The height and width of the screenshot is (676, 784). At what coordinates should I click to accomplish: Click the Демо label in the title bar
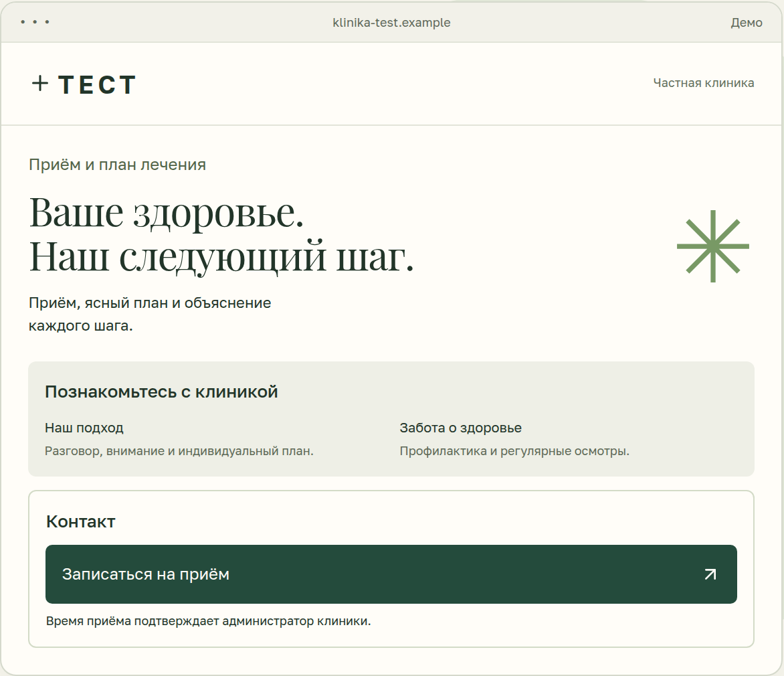click(x=747, y=23)
